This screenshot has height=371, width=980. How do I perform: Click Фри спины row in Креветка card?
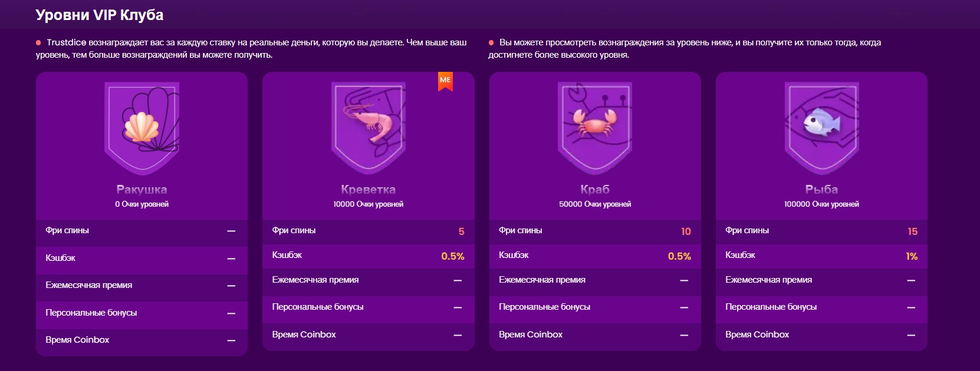click(368, 231)
